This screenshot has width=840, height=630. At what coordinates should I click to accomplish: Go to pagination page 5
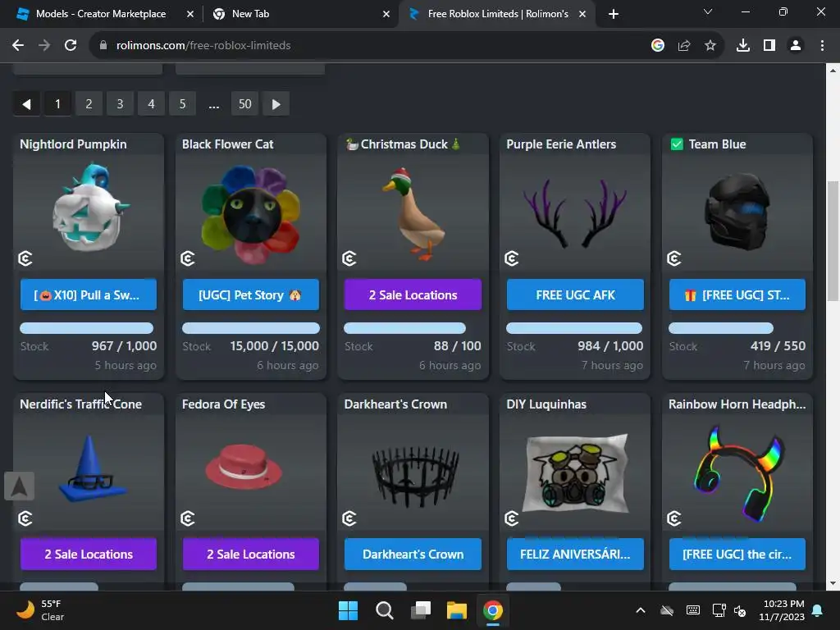pos(182,104)
